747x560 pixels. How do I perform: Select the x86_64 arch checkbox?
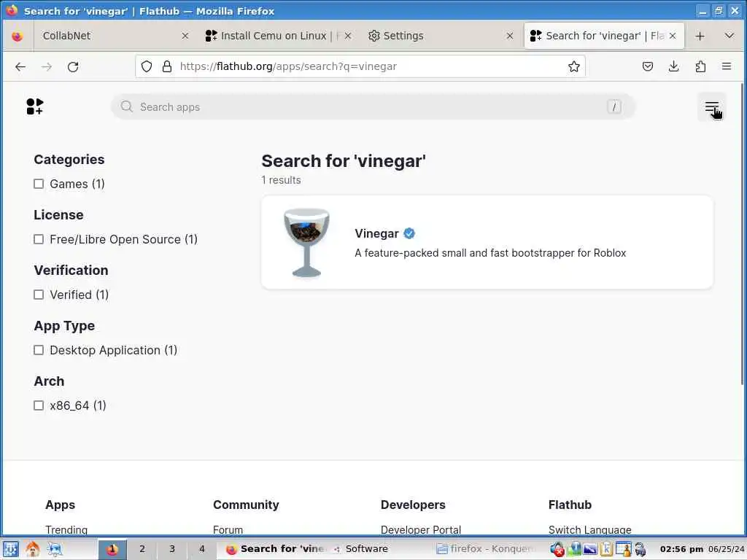tap(39, 405)
